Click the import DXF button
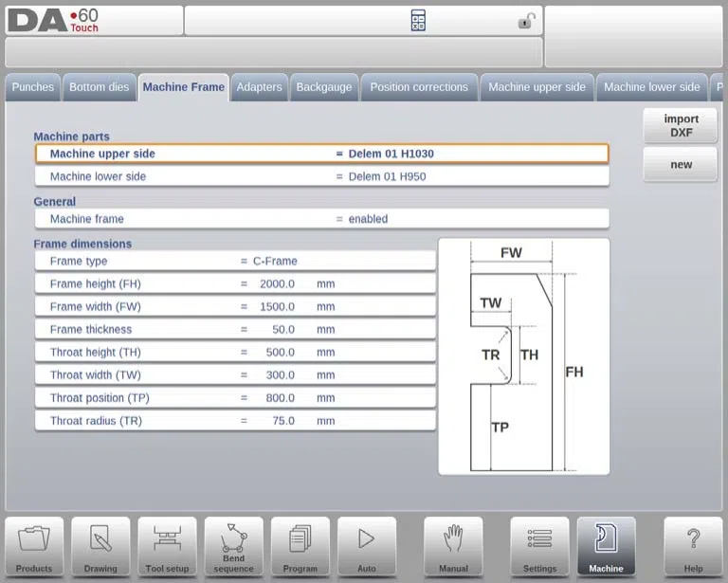Viewport: 728px width, 583px height. 681,126
